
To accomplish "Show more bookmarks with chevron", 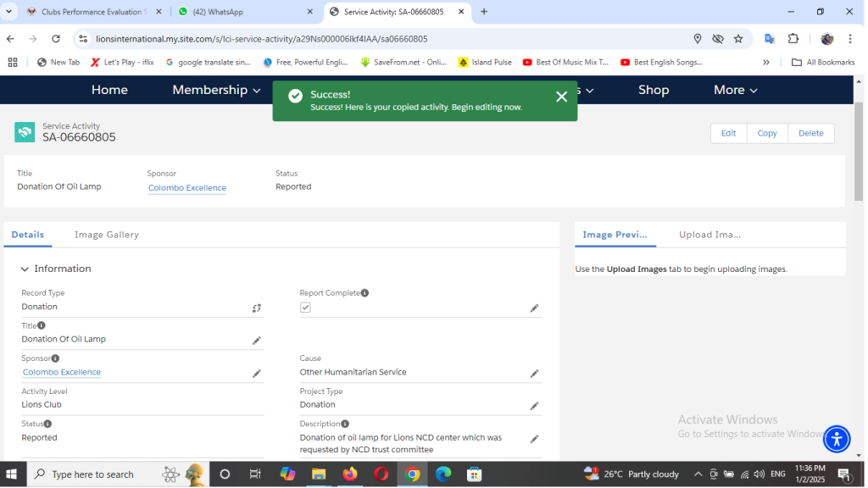I will [766, 63].
